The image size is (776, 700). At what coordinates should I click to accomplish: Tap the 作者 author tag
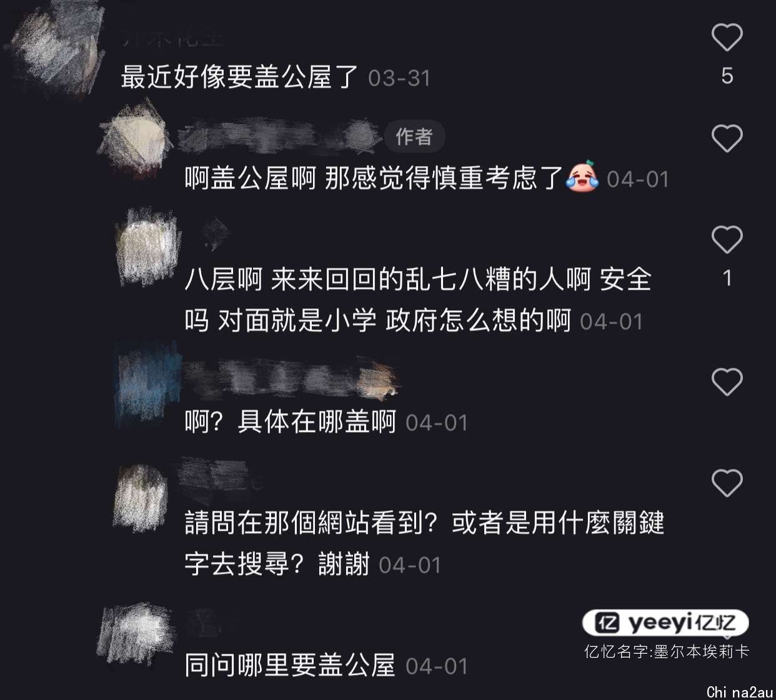coord(414,136)
